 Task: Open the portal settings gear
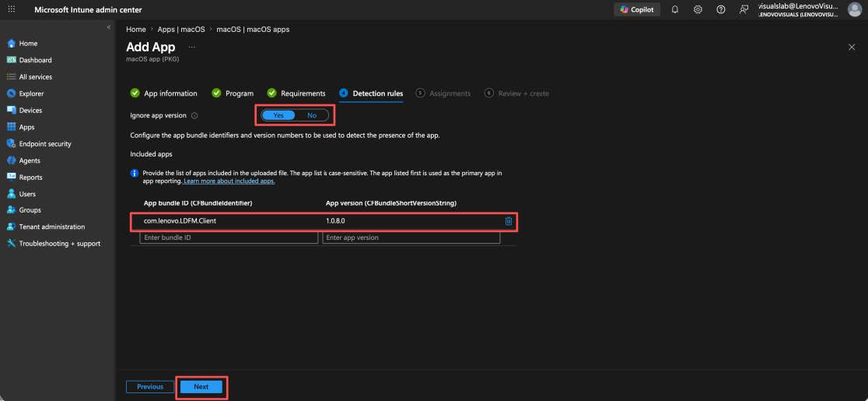pyautogui.click(x=698, y=9)
